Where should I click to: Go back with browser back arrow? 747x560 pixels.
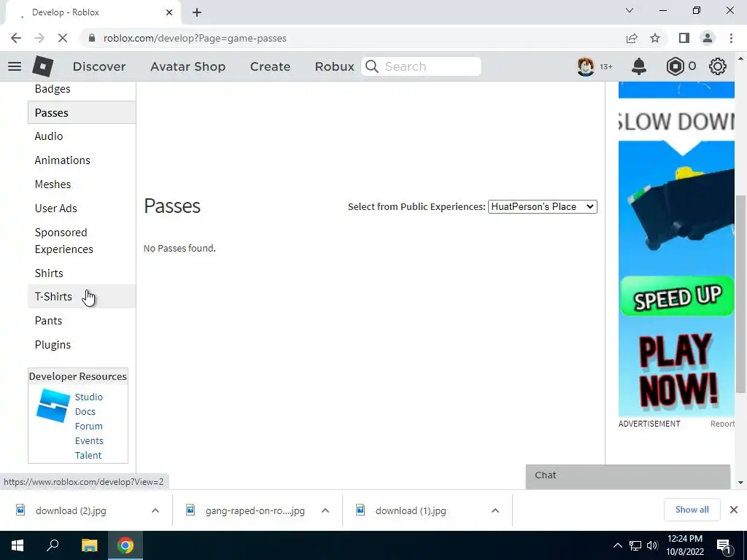tap(16, 38)
